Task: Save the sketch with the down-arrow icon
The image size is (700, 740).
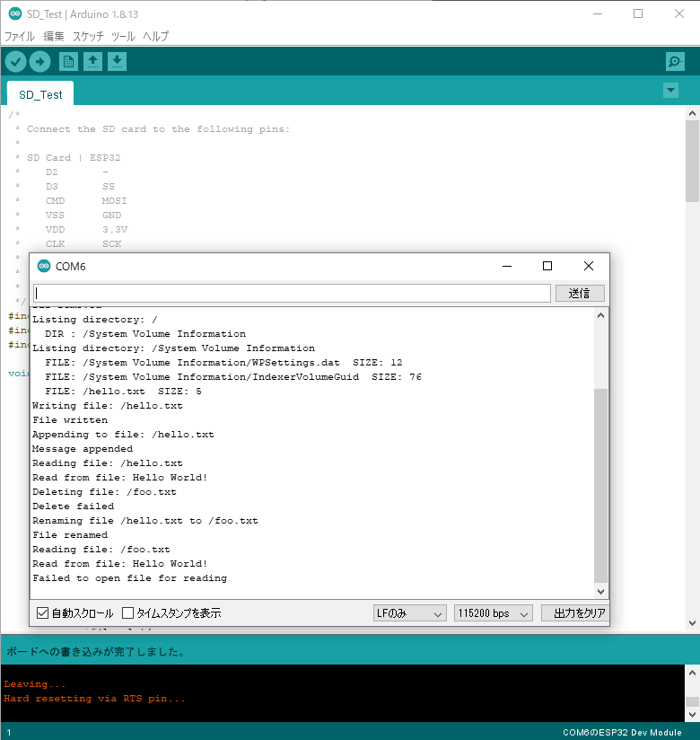Action: pos(117,61)
